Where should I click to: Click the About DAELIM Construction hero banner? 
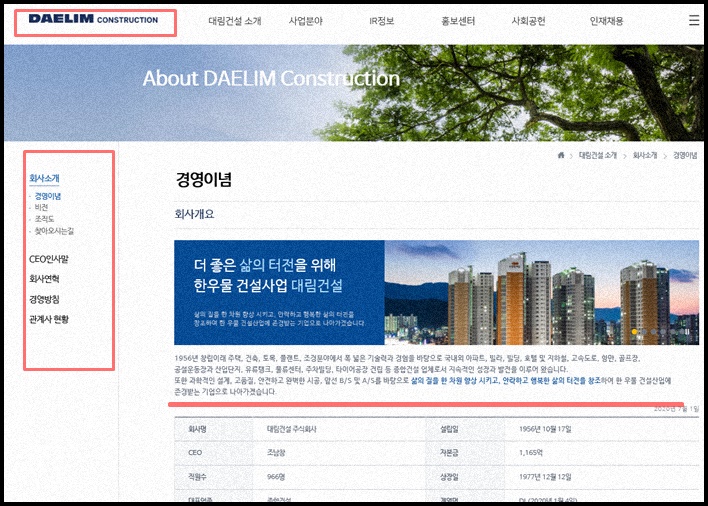pos(354,93)
